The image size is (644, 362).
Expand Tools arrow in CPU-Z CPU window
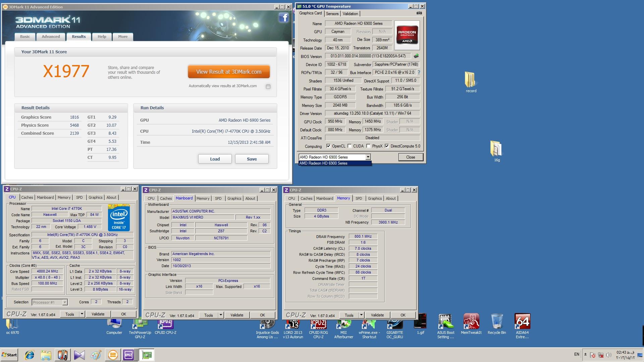click(82, 314)
